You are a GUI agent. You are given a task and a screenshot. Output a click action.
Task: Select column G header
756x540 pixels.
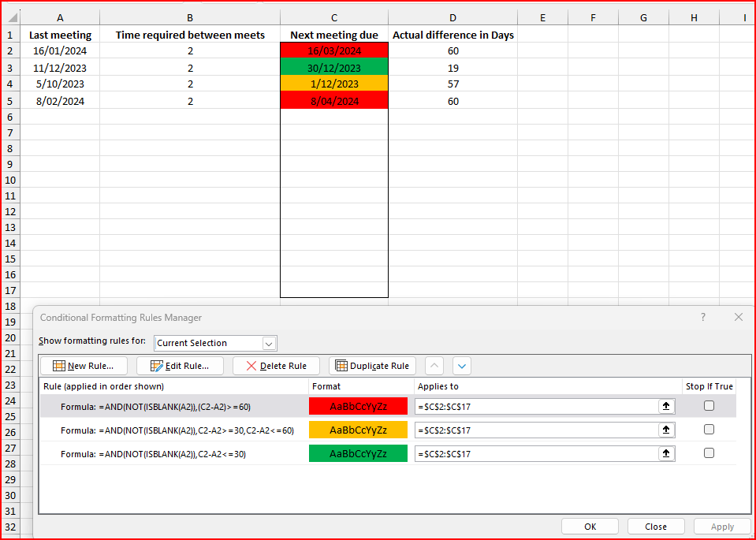coord(643,18)
